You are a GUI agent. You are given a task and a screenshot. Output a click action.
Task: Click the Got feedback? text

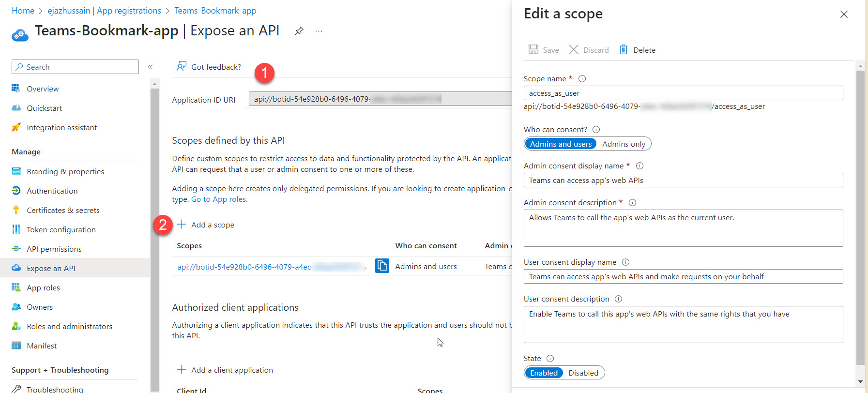(x=216, y=67)
